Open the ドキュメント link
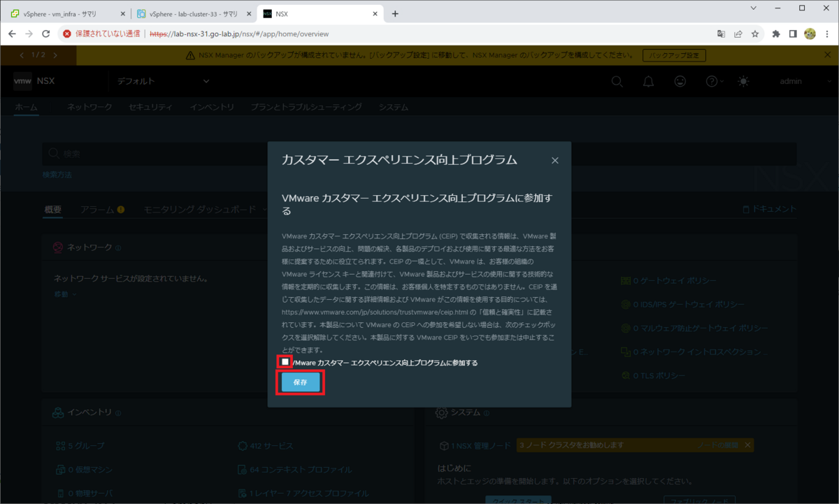 tap(769, 209)
